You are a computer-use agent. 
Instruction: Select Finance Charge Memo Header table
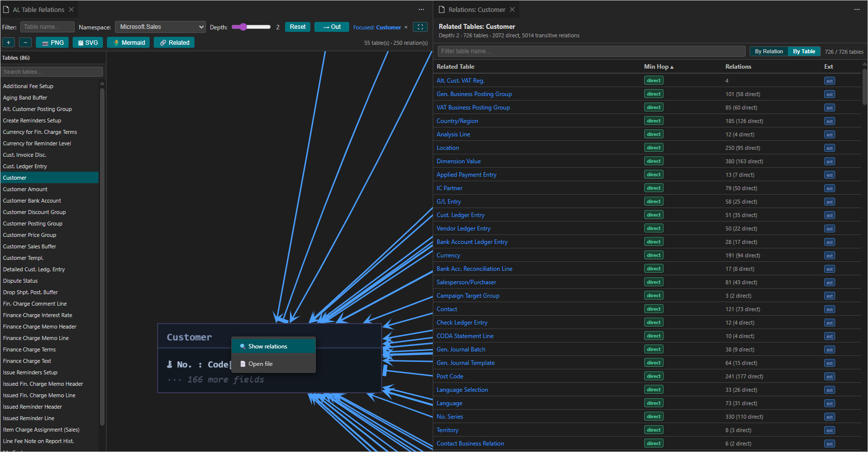49,327
